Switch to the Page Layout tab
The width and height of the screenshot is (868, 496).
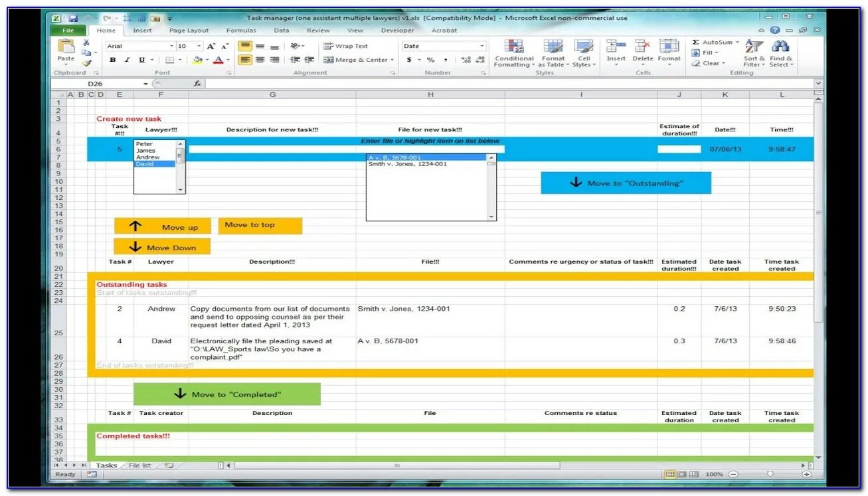pos(189,31)
